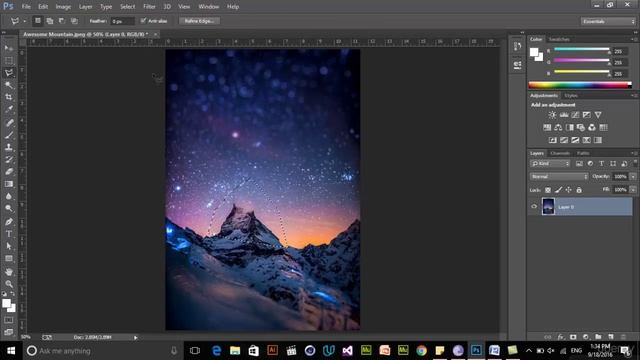The width and height of the screenshot is (640, 360).
Task: Open the Opacity slider arrow
Action: point(633,177)
